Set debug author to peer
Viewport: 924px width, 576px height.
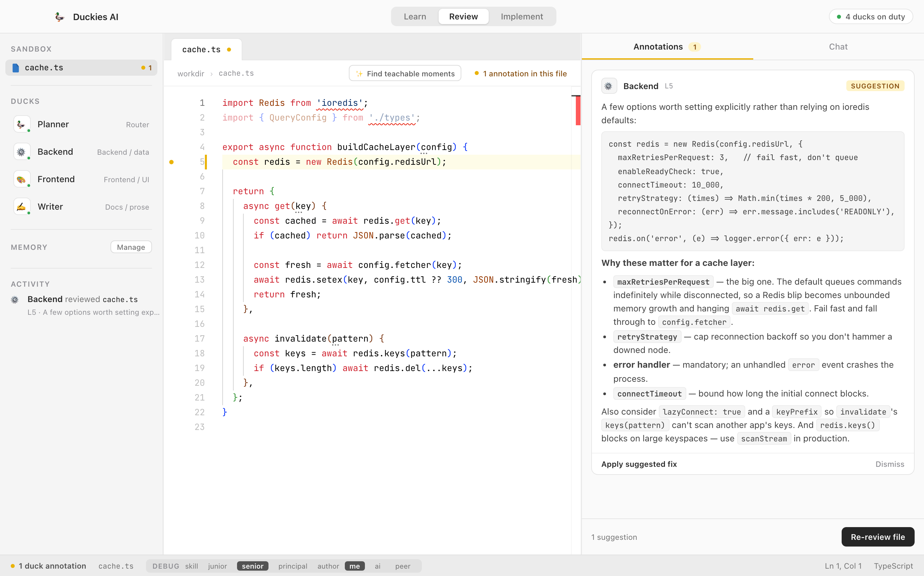[402, 566]
